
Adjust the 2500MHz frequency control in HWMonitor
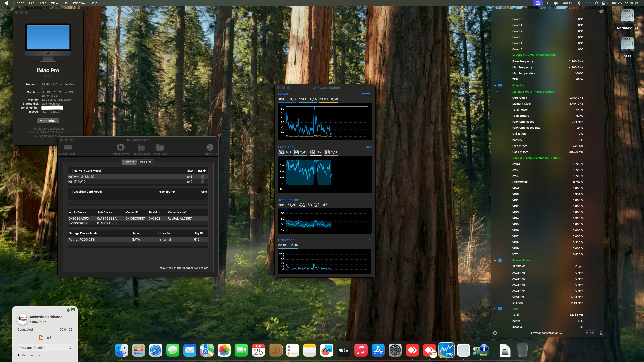pyautogui.click(x=590, y=333)
